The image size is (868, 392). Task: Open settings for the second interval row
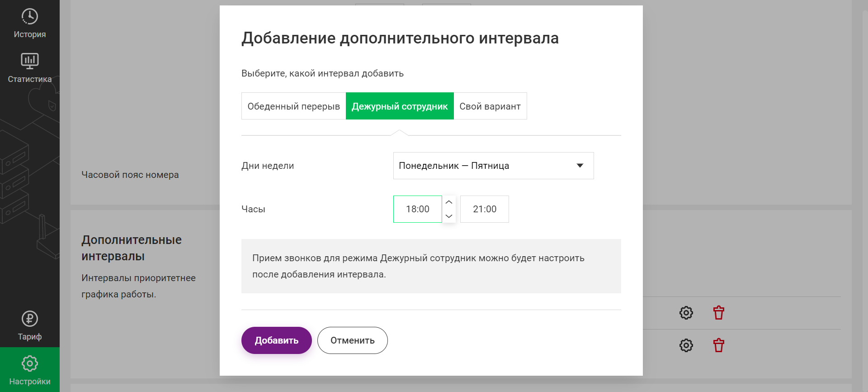click(x=686, y=345)
